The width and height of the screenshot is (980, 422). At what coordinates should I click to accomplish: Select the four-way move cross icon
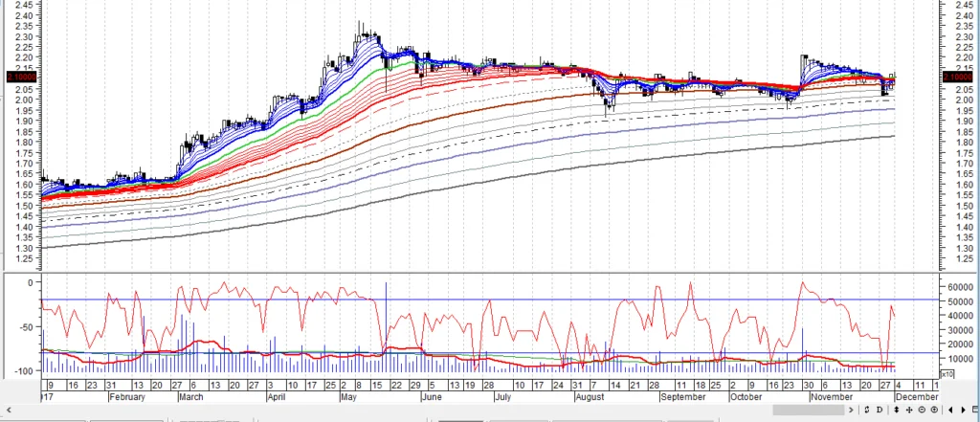click(909, 411)
